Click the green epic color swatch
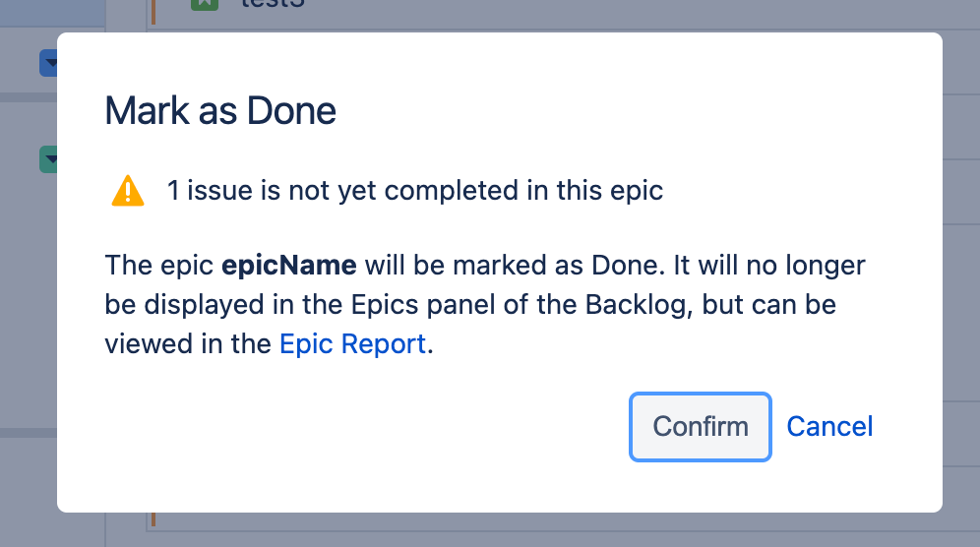Viewport: 980px width, 547px height. (x=45, y=157)
